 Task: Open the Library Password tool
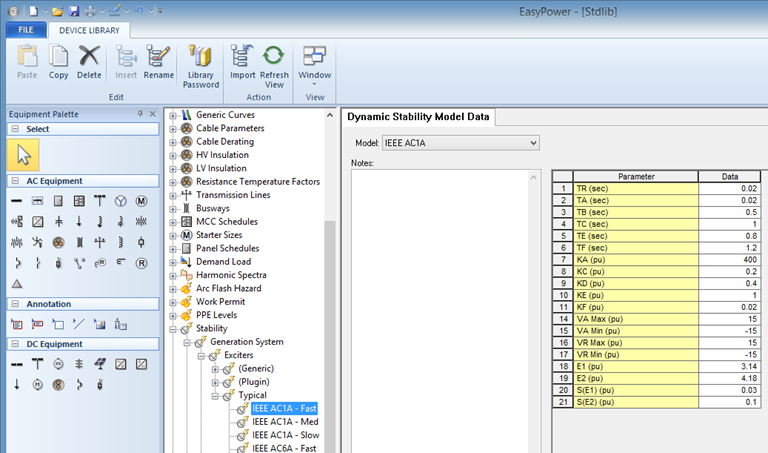[200, 56]
